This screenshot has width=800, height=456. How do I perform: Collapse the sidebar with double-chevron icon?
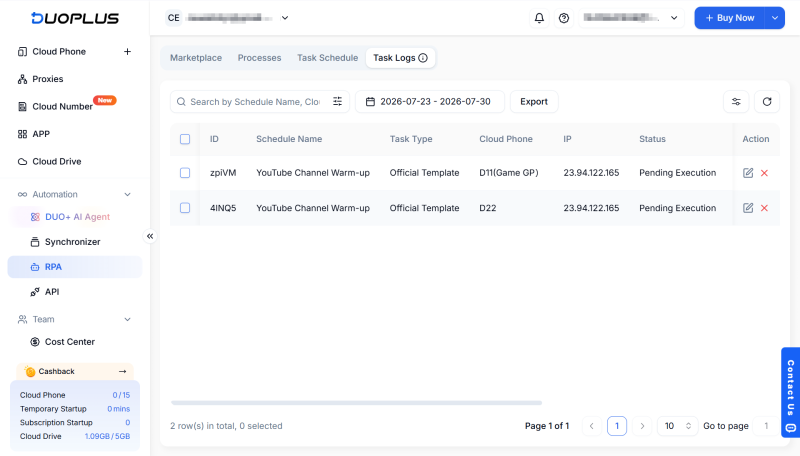(x=150, y=236)
